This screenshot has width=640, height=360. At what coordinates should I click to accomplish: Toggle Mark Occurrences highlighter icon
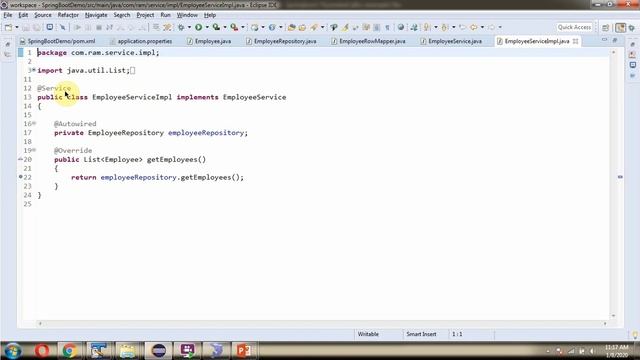point(345,27)
